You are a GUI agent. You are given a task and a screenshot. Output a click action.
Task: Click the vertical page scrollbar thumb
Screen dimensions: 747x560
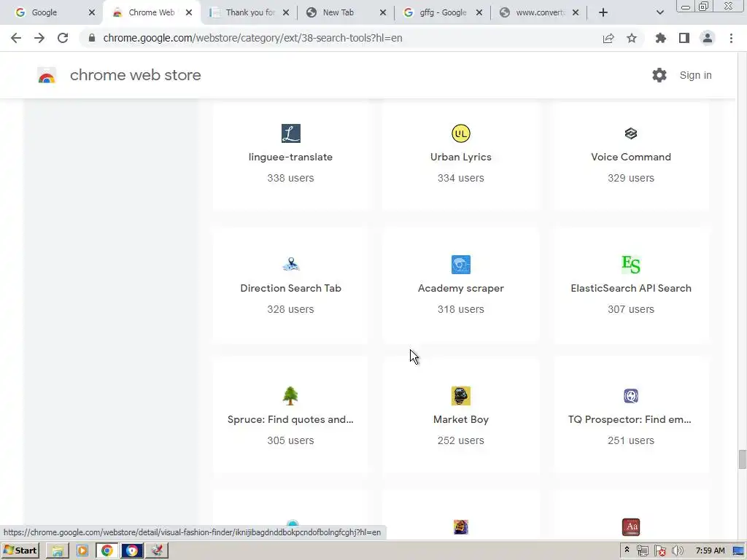point(742,459)
